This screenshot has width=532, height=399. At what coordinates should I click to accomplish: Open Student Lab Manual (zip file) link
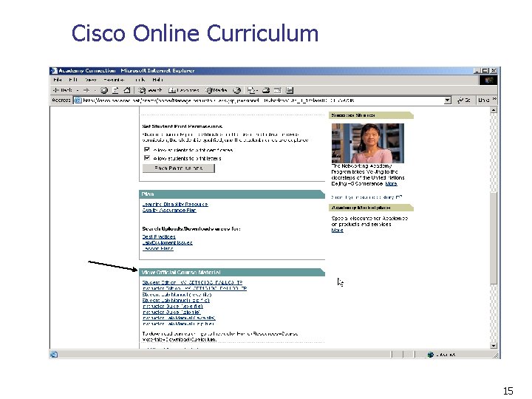pyautogui.click(x=176, y=300)
